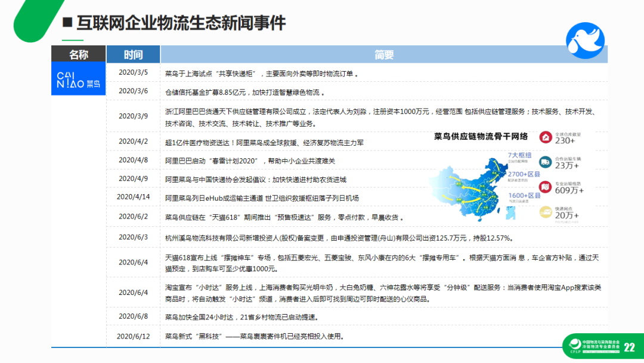Select the 简要 column header
Image resolution: width=644 pixels, height=363 pixels.
[x=384, y=55]
